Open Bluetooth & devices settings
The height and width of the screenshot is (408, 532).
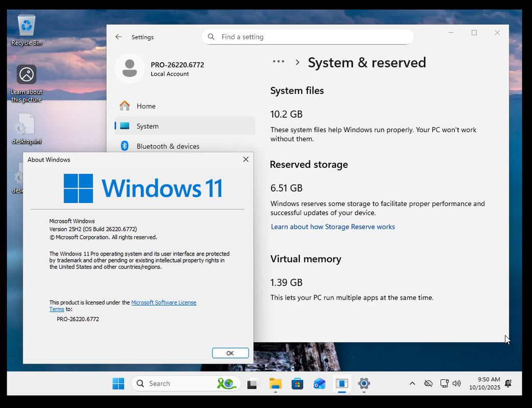[x=185, y=146]
